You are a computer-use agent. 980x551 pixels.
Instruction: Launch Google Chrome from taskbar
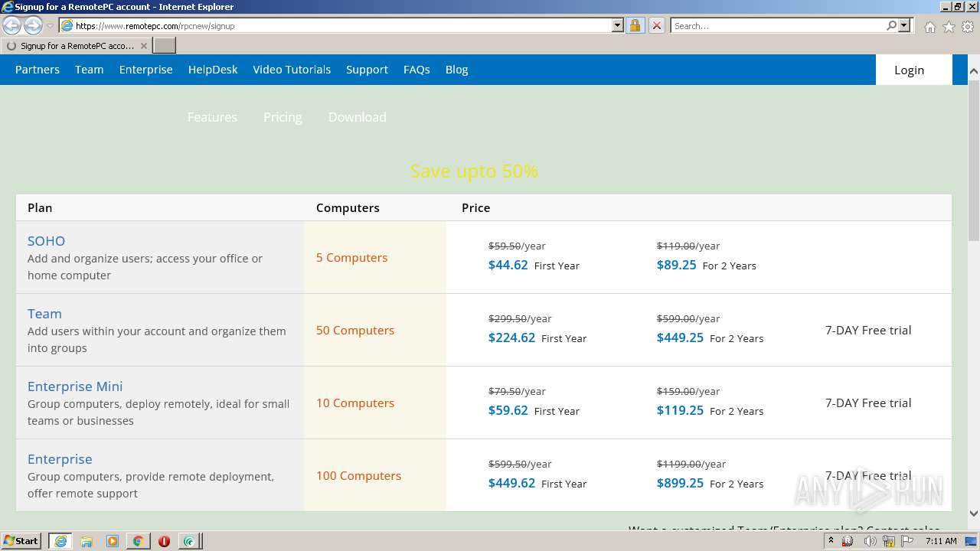(138, 541)
